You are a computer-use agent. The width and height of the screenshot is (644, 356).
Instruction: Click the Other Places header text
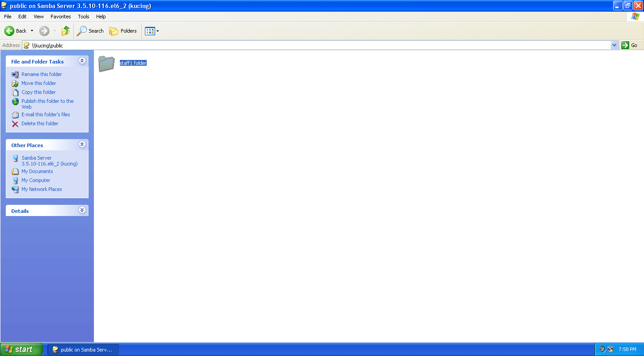click(27, 145)
